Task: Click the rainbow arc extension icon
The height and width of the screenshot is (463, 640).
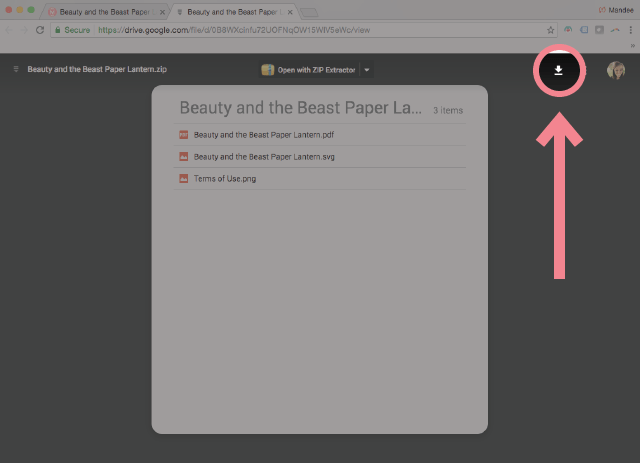Action: click(615, 30)
